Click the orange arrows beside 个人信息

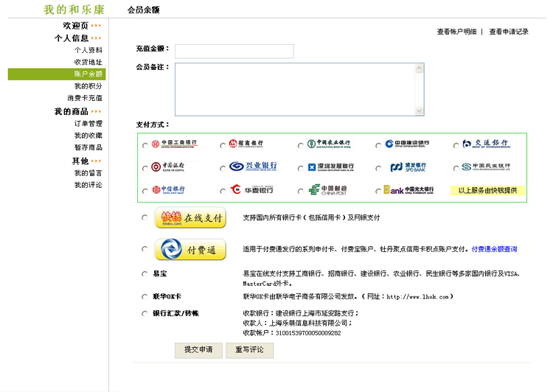click(x=96, y=38)
